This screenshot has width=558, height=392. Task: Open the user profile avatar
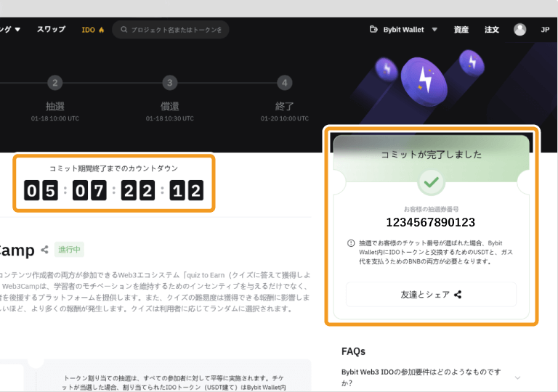(x=519, y=30)
